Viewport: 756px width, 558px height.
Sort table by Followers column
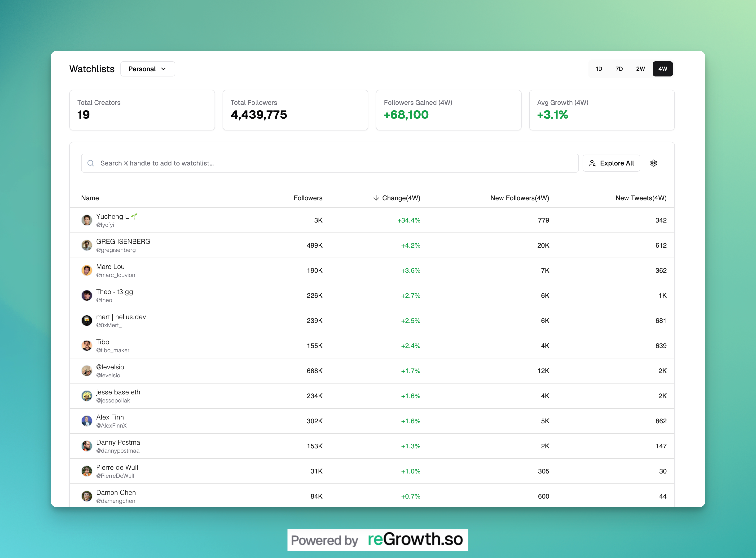pos(308,198)
